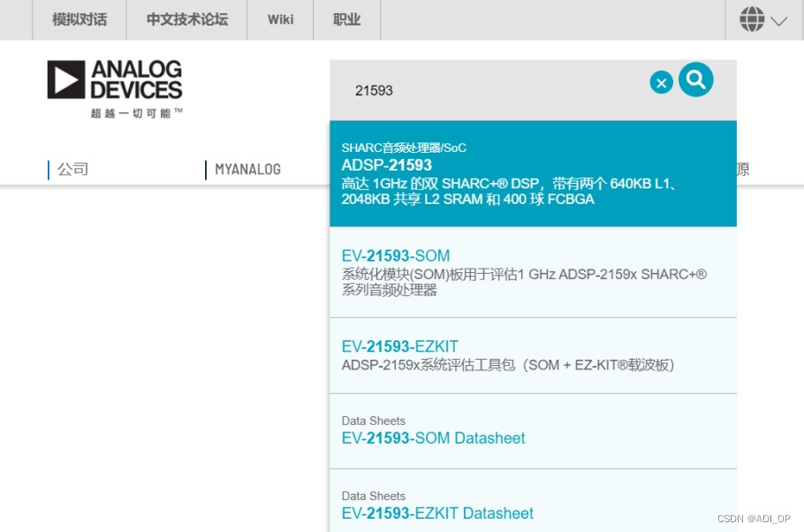
Task: Click the 高达 1GHz 的双 SHARC+ description
Action: click(510, 192)
